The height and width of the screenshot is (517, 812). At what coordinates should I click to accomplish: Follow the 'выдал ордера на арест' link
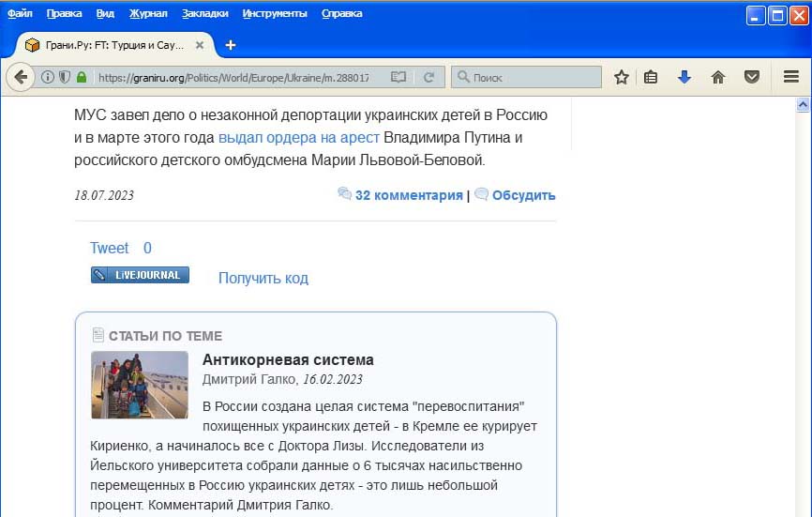[x=299, y=138]
